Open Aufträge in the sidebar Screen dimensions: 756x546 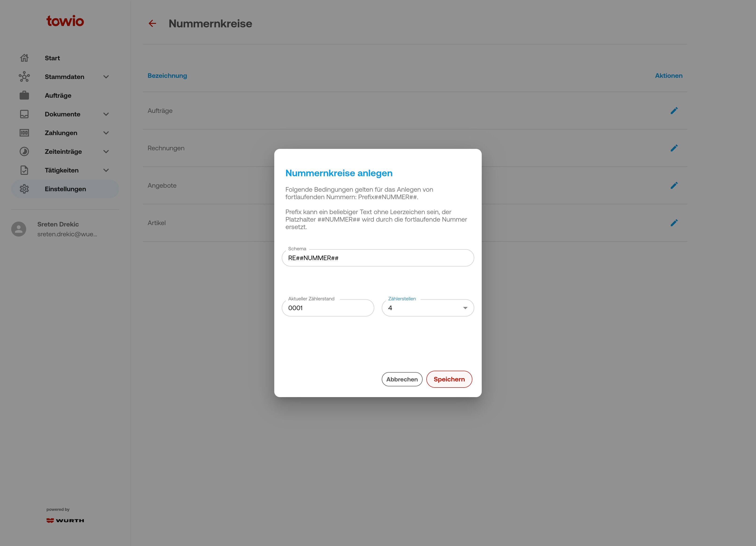click(x=65, y=95)
